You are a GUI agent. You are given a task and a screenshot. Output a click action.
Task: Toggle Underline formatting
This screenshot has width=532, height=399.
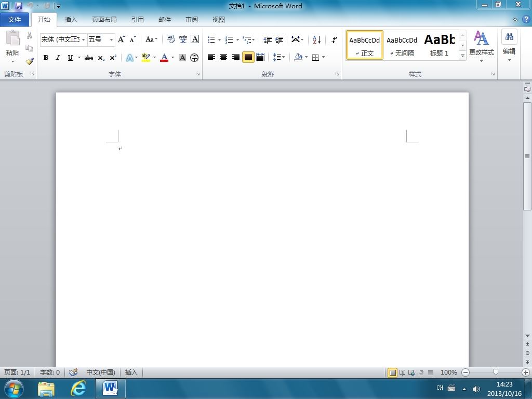[70, 58]
